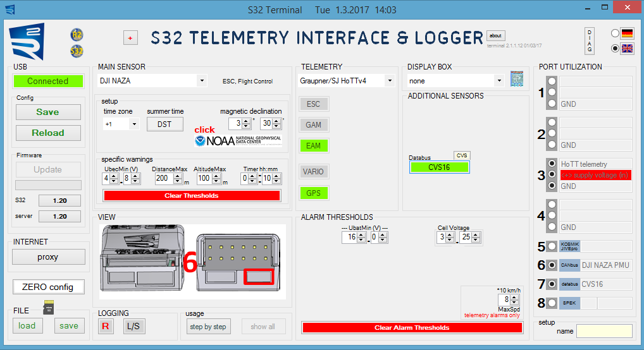Increase magnetic declination minutes value 30
The height and width of the screenshot is (350, 644).
277,121
